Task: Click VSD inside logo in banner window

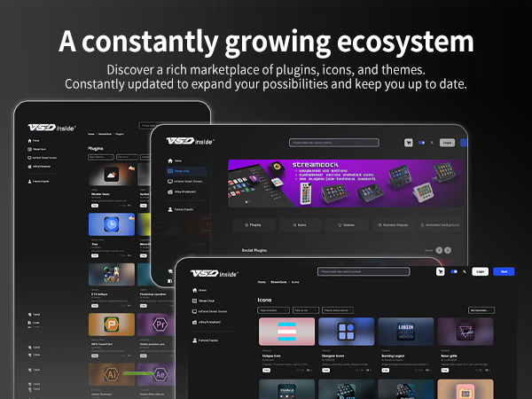Action: click(x=190, y=141)
